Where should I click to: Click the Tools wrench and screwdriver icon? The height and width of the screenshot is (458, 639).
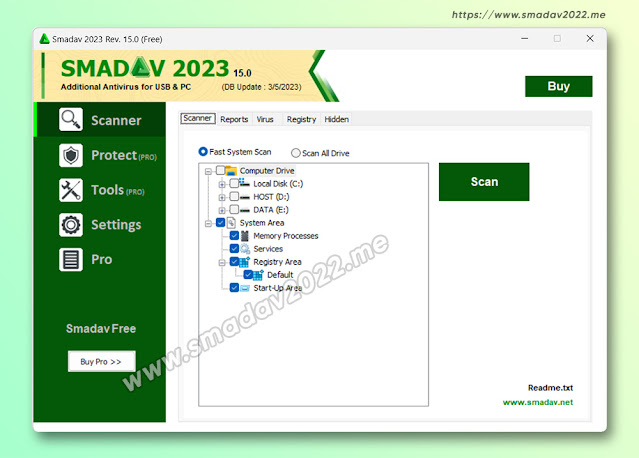(71, 190)
